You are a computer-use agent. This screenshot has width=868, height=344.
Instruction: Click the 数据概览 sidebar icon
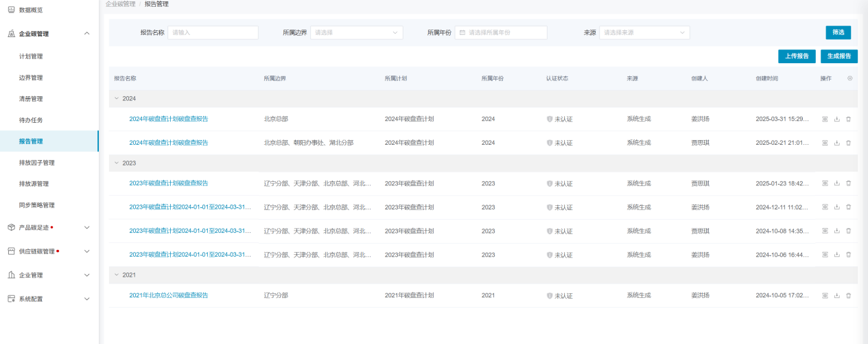coord(11,10)
